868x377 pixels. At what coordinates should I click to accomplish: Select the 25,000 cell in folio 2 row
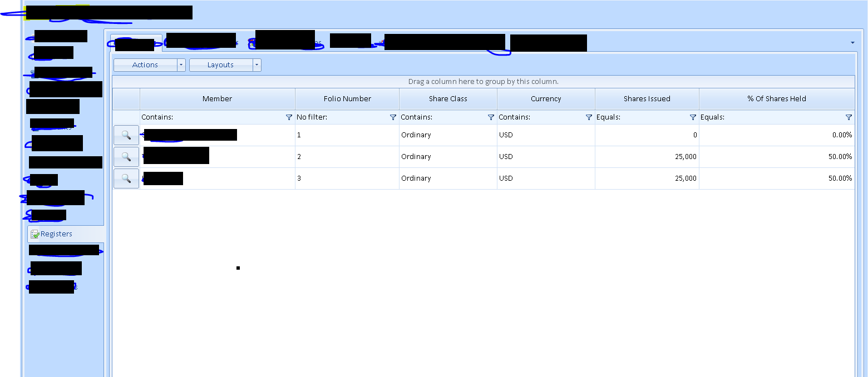click(x=647, y=157)
